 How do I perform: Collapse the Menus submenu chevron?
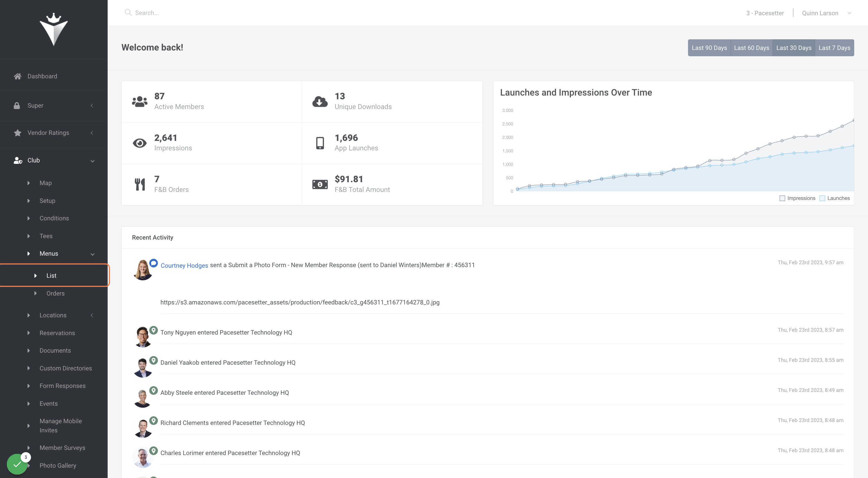click(92, 254)
